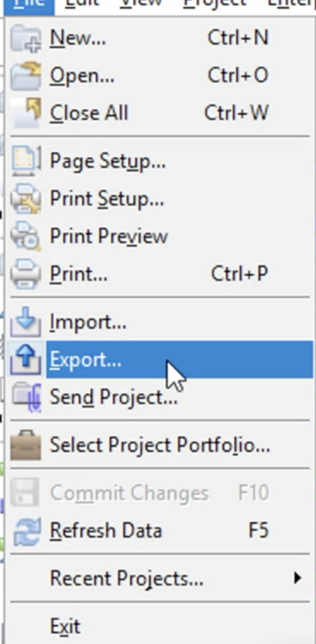Click the Print Setup printer icon
The height and width of the screenshot is (644, 316).
[x=26, y=199]
